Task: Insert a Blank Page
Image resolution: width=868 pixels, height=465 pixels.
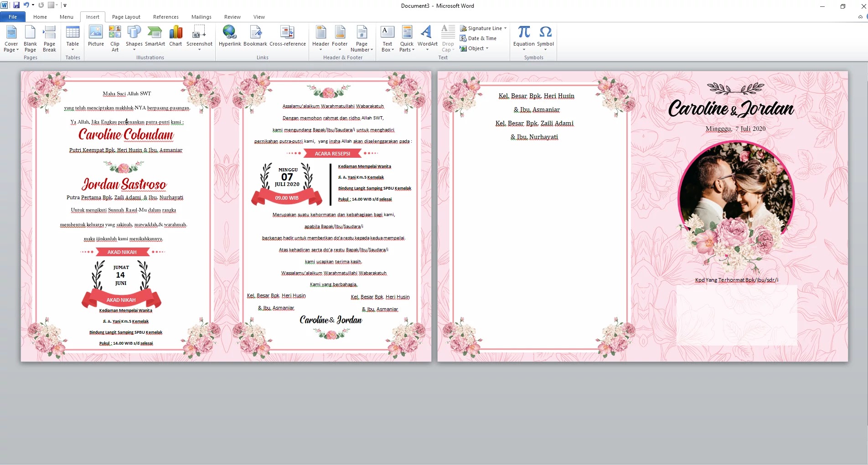Action: pyautogui.click(x=30, y=38)
